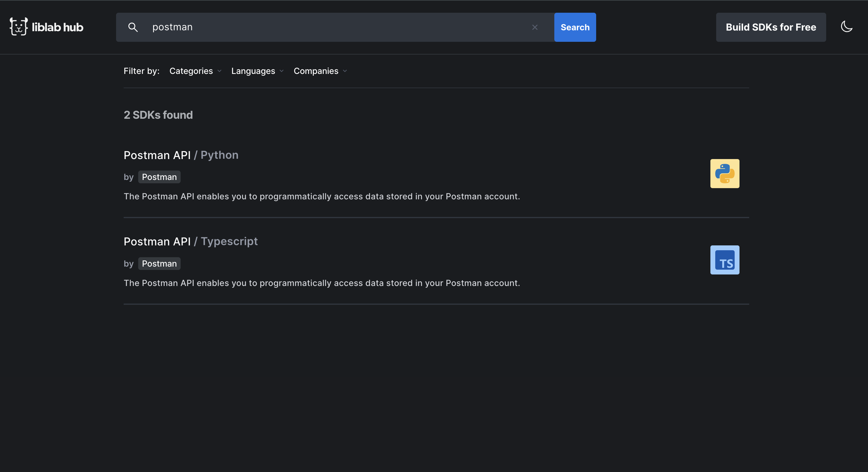Clear the postman search query
The width and height of the screenshot is (868, 472).
pos(535,27)
